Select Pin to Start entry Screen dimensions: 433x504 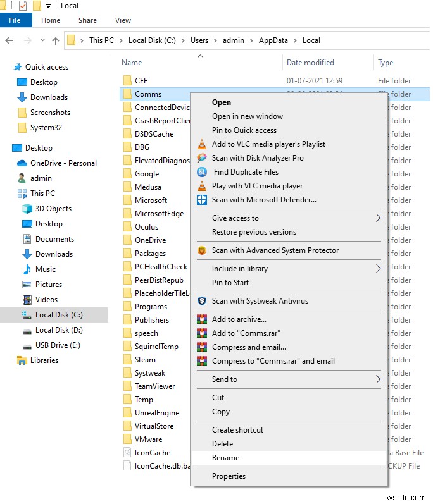289,283
